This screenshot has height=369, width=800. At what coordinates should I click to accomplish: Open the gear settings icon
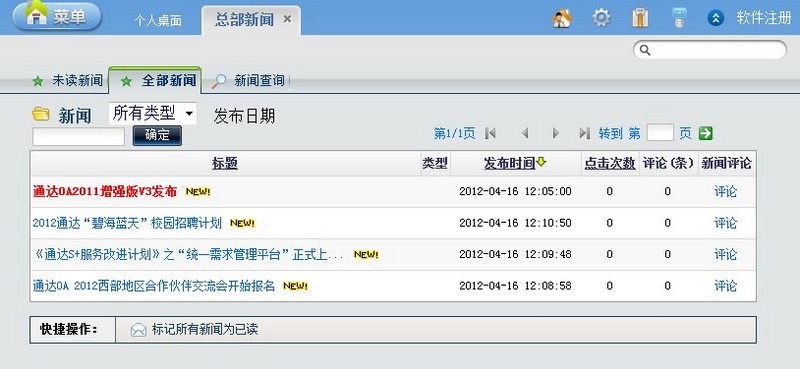[x=602, y=18]
